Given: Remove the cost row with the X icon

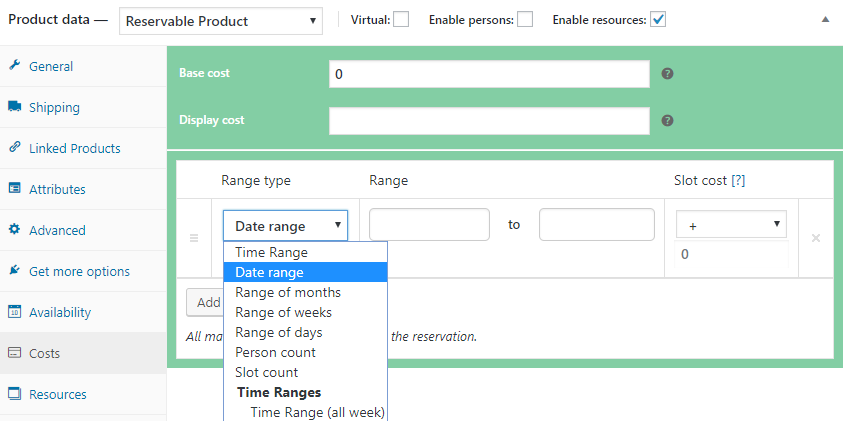Looking at the screenshot, I should tap(816, 238).
